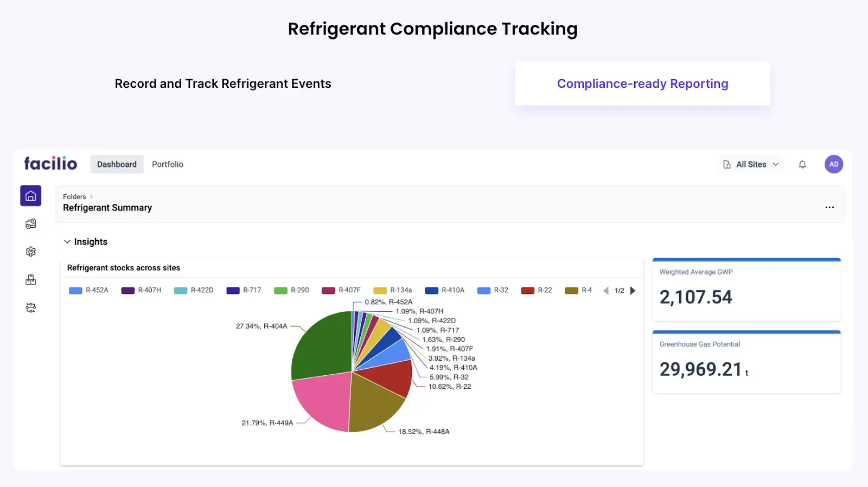The width and height of the screenshot is (868, 487).
Task: Click the Folders breadcrumb link
Action: [x=74, y=197]
